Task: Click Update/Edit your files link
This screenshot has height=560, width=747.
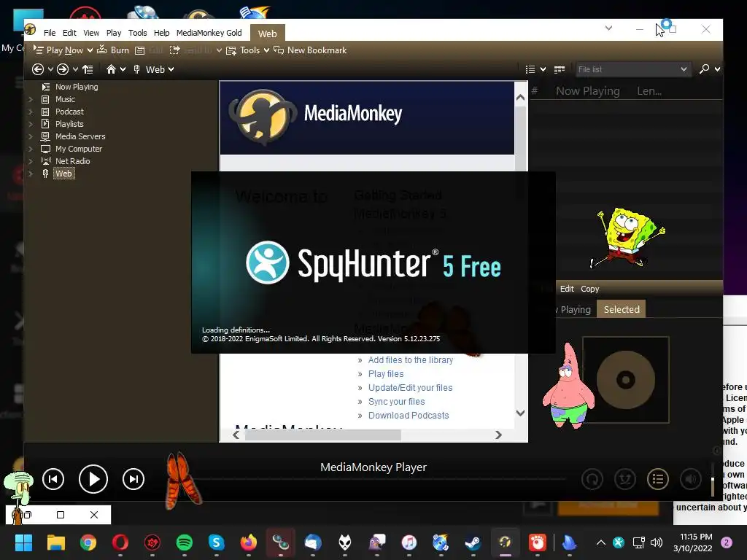Action: point(410,388)
